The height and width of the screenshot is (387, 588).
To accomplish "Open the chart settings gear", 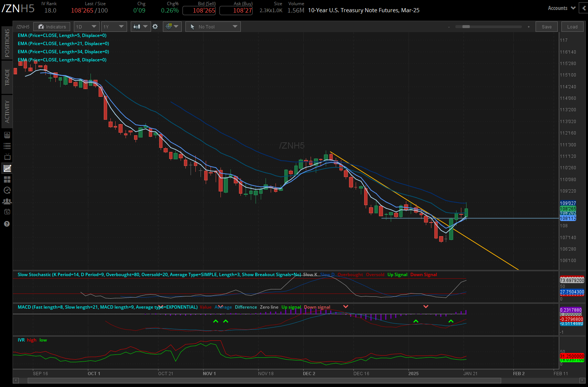I will [155, 27].
